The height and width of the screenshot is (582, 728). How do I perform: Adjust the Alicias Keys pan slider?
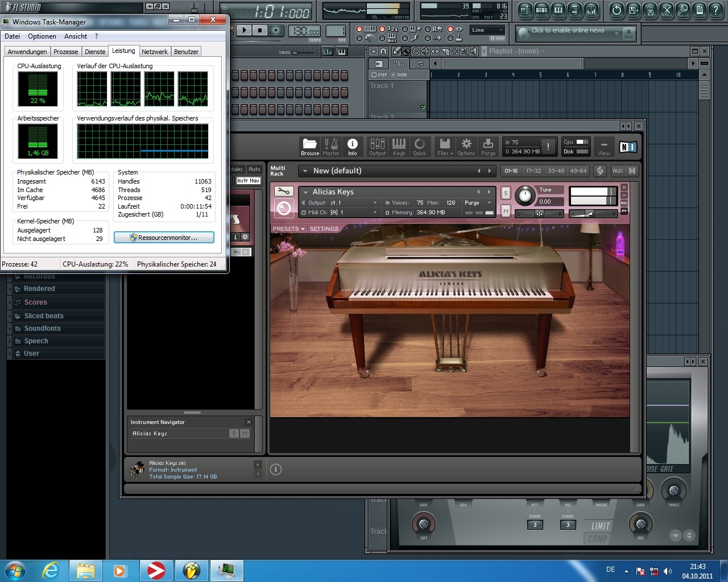(x=539, y=214)
